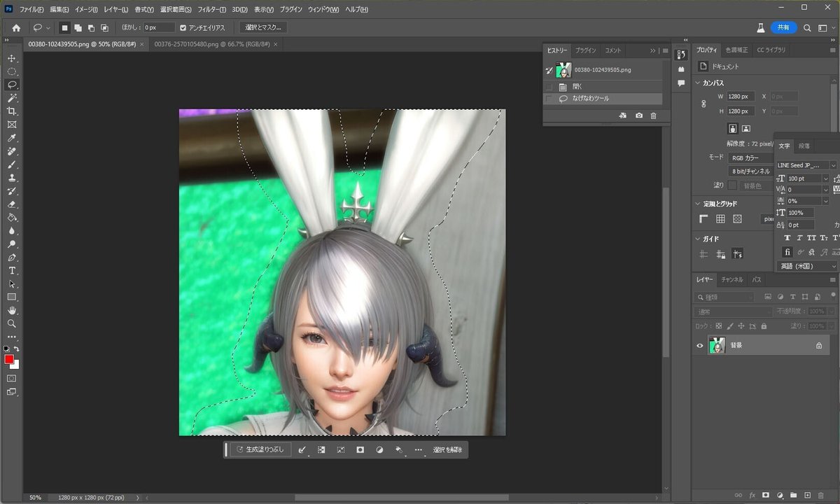The width and height of the screenshot is (840, 504).
Task: Click the layer mask icon on contextual taskbar
Action: pos(360,450)
